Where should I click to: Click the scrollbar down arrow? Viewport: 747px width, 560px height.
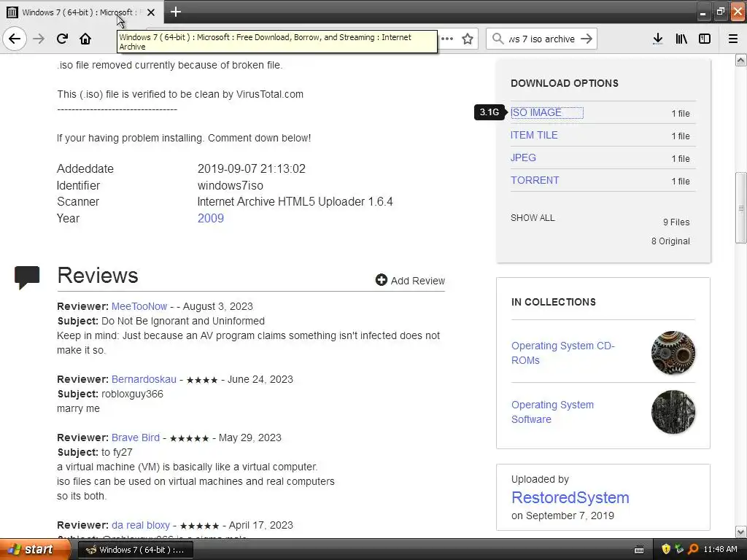[740, 532]
